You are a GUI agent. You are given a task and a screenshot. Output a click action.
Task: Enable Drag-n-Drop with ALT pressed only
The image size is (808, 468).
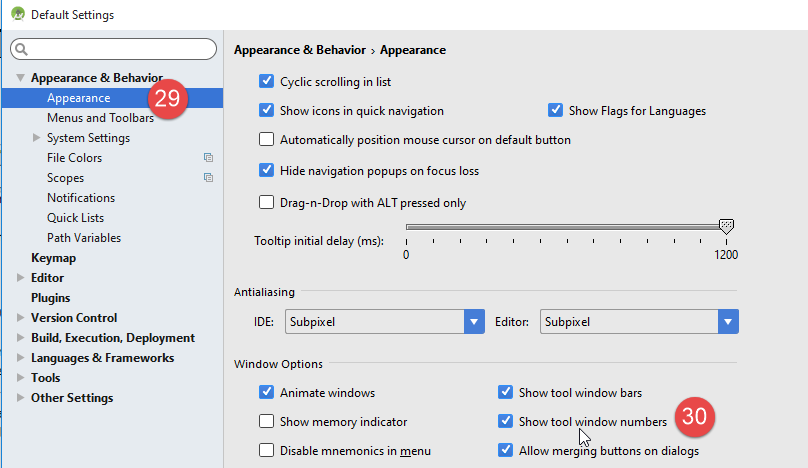point(267,203)
